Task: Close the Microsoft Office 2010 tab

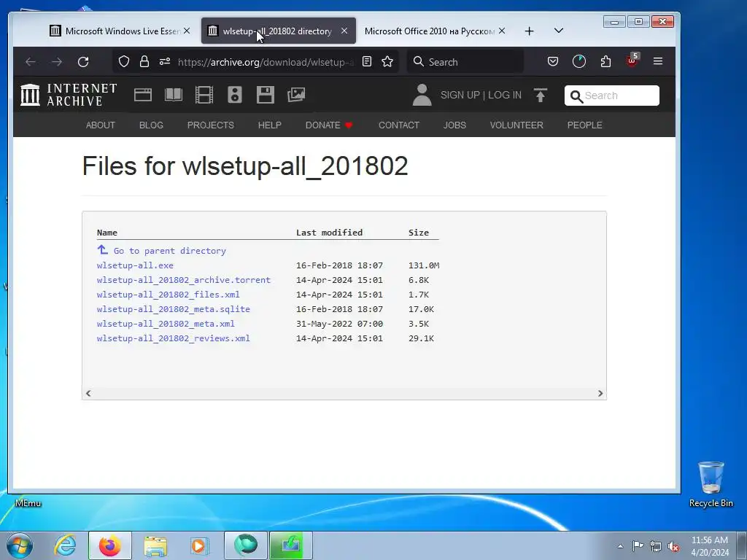Action: pos(502,31)
